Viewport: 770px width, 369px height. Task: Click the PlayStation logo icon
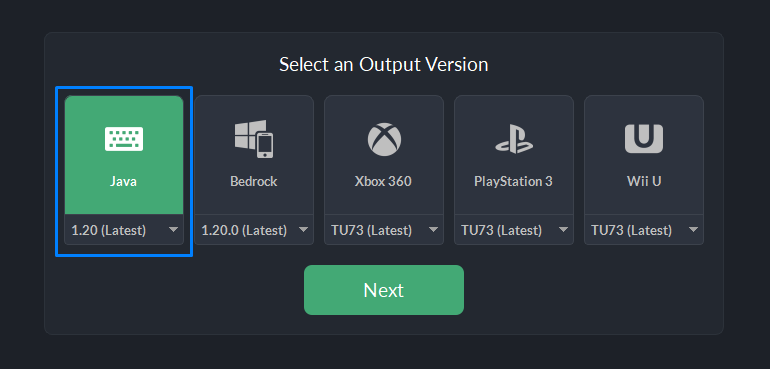(x=514, y=139)
